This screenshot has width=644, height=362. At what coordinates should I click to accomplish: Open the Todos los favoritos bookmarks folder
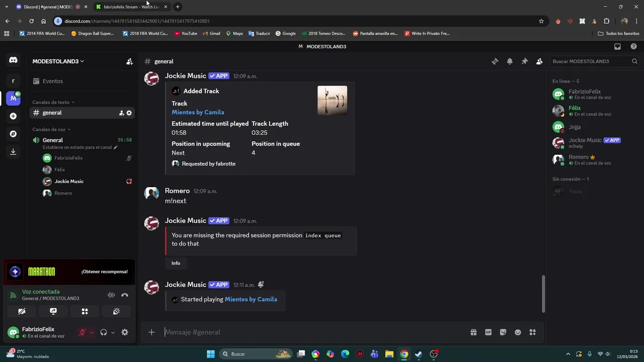coord(618,34)
